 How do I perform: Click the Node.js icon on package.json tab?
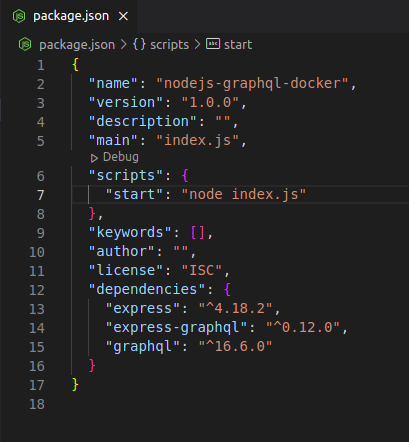(x=19, y=16)
